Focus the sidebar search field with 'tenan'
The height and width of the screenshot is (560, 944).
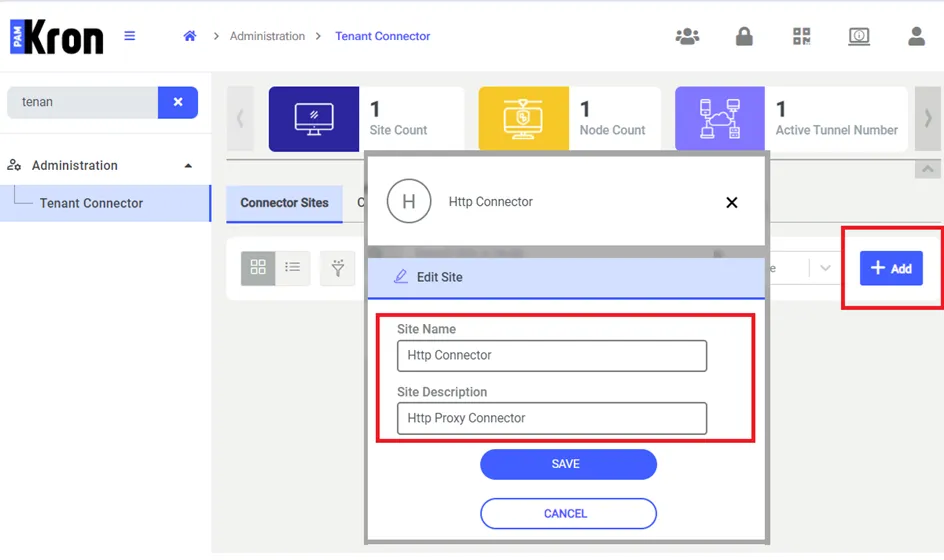[82, 102]
